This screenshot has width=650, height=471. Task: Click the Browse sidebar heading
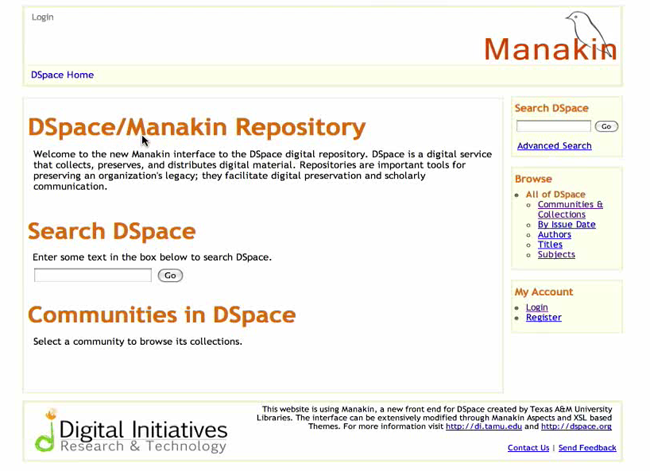pos(533,179)
